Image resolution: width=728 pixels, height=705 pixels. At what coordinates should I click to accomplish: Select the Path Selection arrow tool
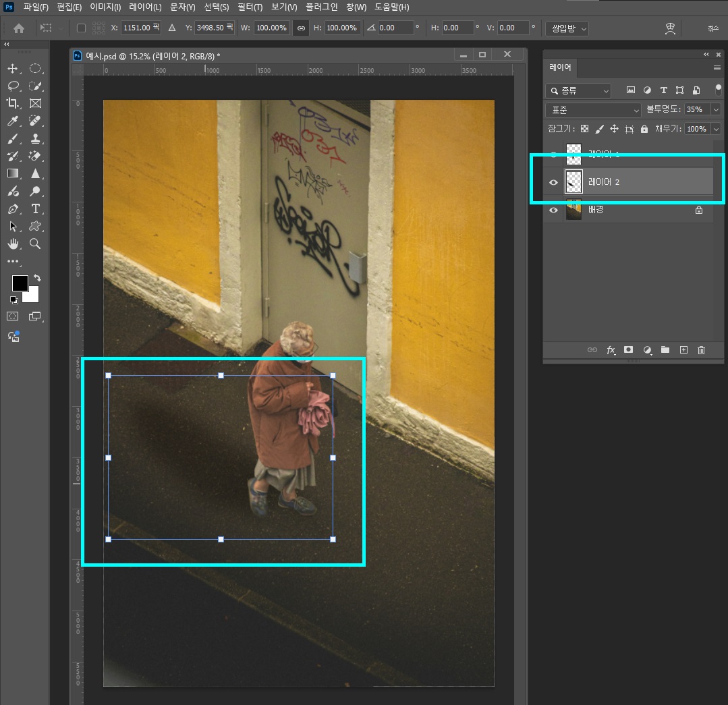click(x=13, y=227)
